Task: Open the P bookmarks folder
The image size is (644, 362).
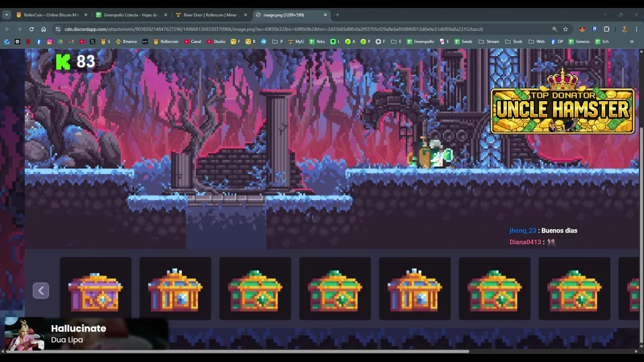Action: (x=278, y=42)
